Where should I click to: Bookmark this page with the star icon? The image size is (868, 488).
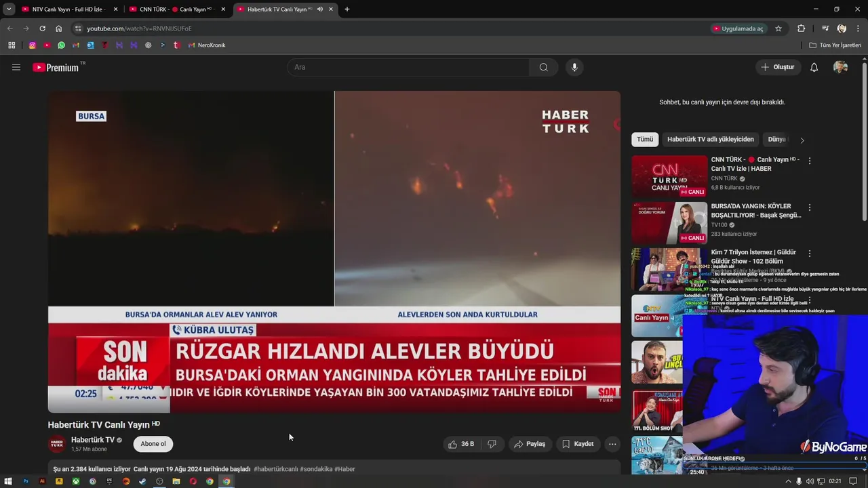point(778,28)
